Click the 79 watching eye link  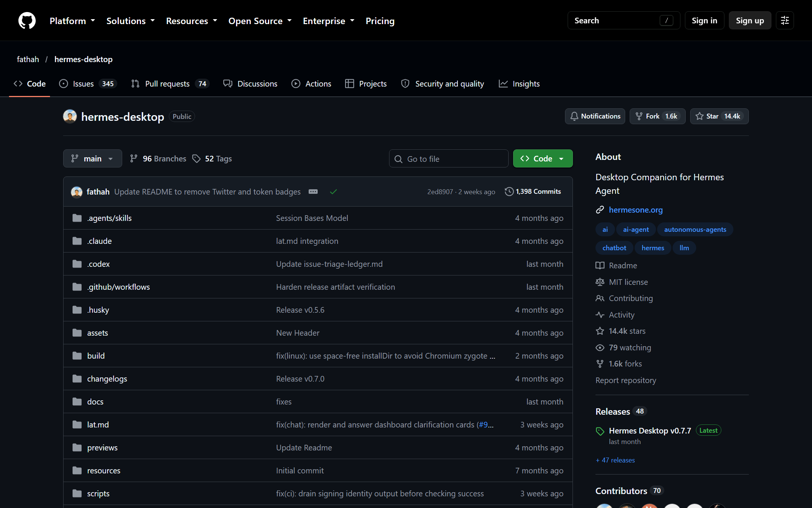(623, 347)
